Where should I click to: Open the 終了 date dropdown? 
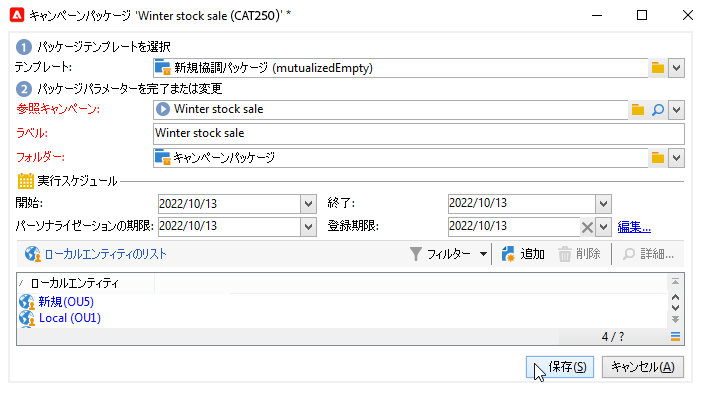(x=602, y=204)
